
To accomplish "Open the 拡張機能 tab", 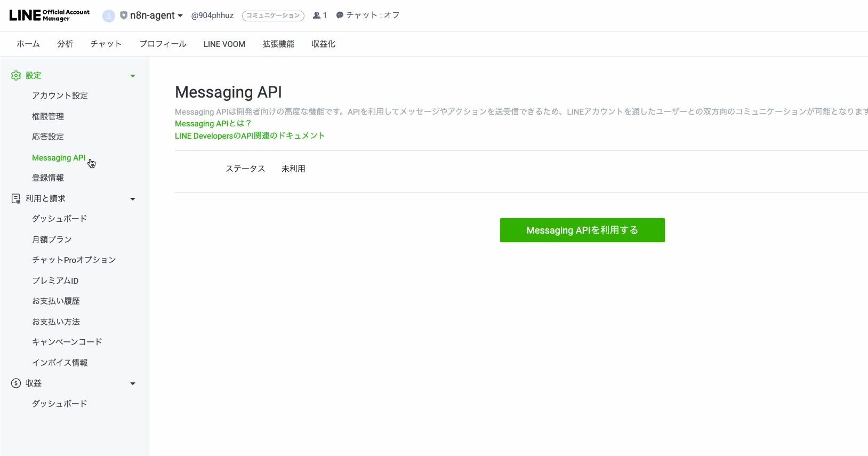I will pos(278,44).
